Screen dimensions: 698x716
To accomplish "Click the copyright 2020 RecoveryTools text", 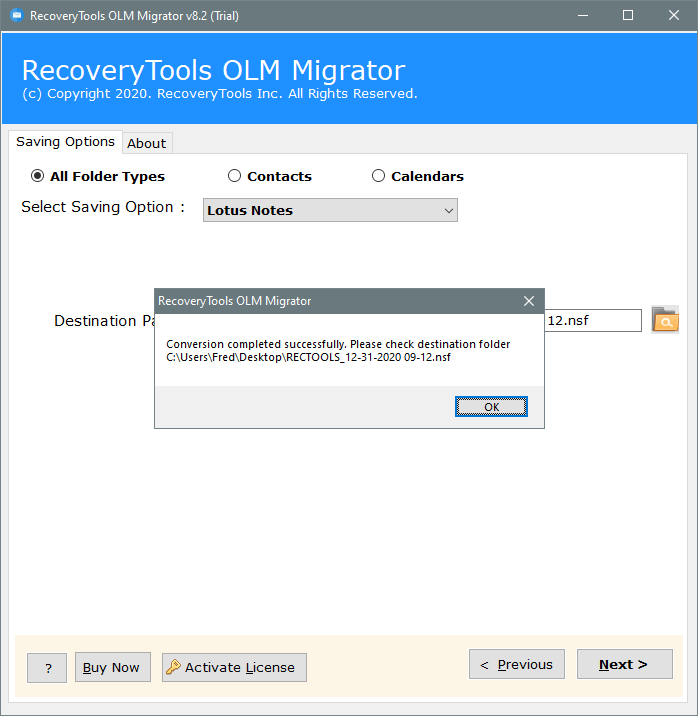I will click(x=220, y=94).
